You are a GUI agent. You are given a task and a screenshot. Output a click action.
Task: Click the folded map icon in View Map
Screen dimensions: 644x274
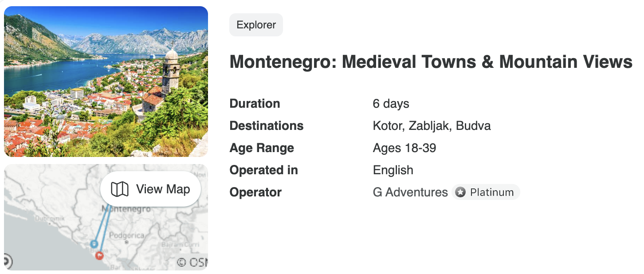(x=119, y=189)
